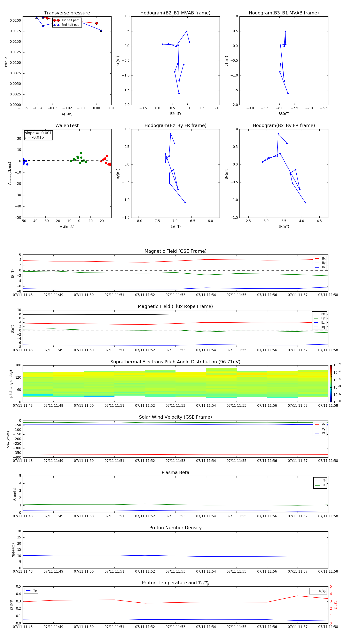Click the "By'" entry in Flux Rope legend
This screenshot has height=644, width=351.
[x=320, y=318]
